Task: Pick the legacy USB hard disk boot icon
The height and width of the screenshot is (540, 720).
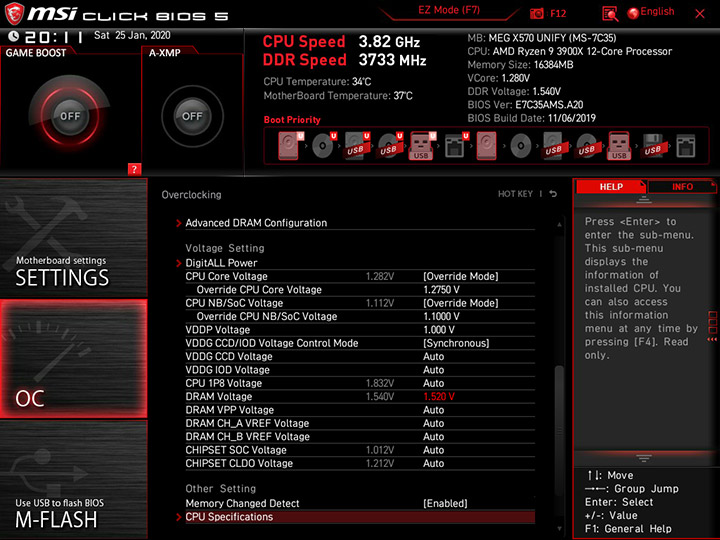Action: 553,146
